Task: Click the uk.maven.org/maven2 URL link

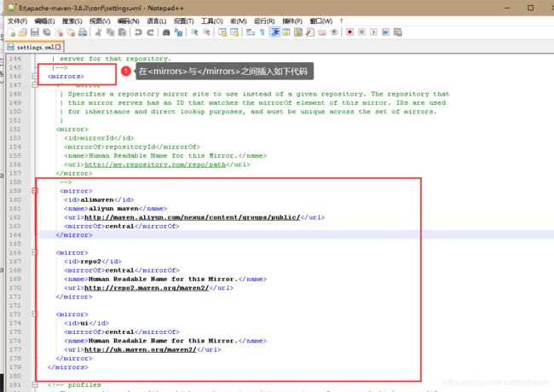Action: (141, 349)
